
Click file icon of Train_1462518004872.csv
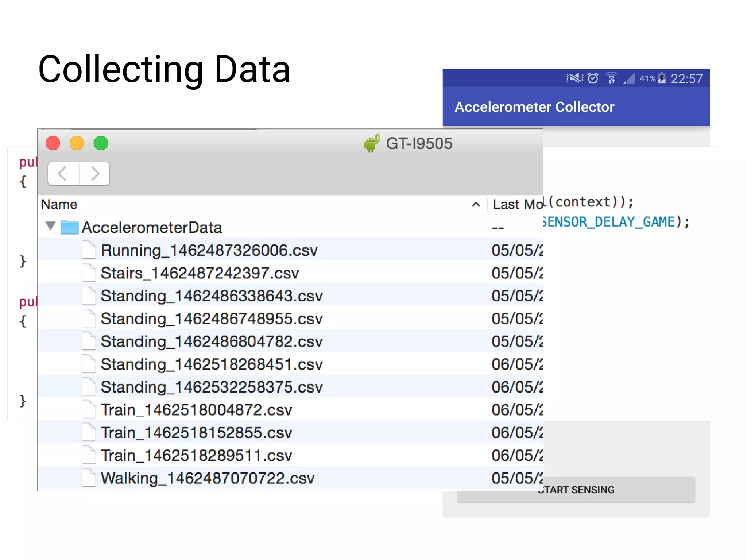89,409
